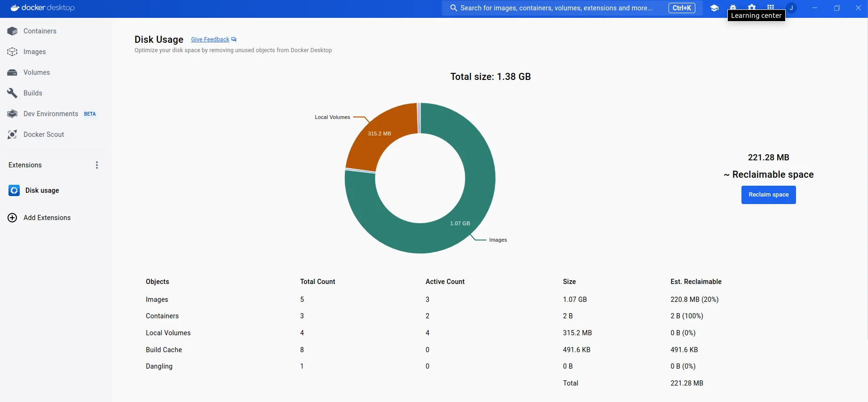
Task: Click the Give Feedback link
Action: pos(210,39)
